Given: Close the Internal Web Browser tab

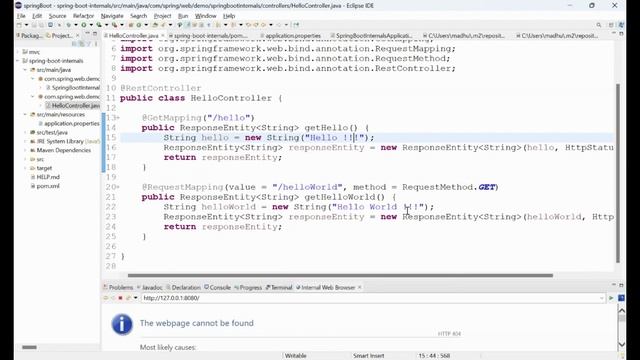Looking at the screenshot, I should pyautogui.click(x=359, y=287).
